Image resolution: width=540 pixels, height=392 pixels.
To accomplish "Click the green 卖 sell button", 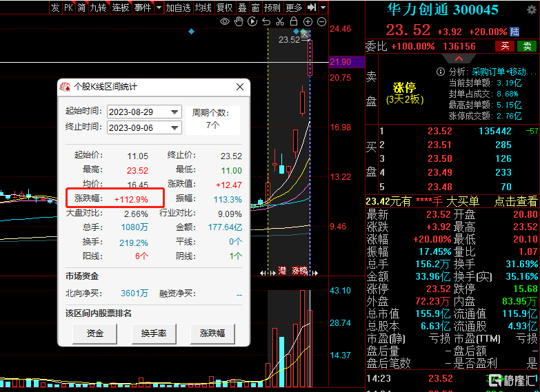I will point(528,46).
